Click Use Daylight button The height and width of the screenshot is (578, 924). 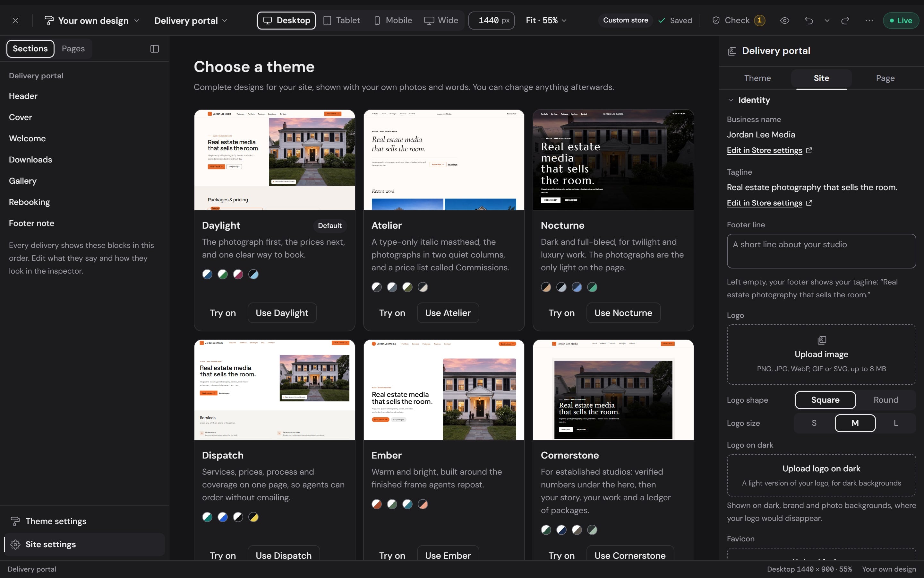[x=282, y=313]
